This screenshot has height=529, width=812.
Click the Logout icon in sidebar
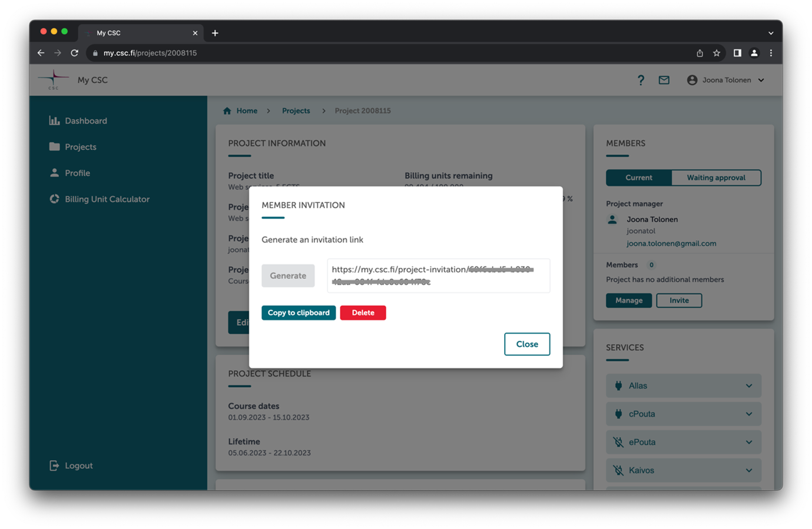54,465
